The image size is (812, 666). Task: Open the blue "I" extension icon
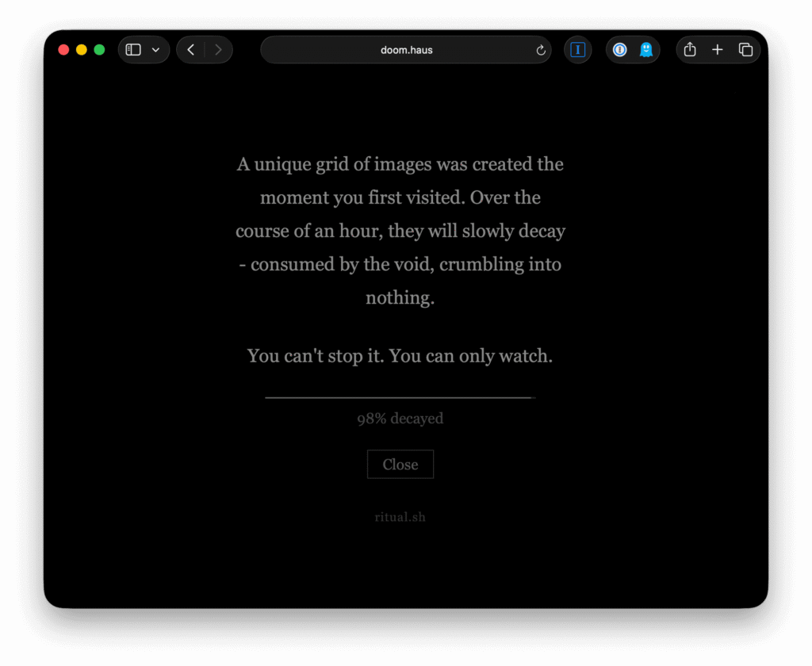(x=578, y=50)
